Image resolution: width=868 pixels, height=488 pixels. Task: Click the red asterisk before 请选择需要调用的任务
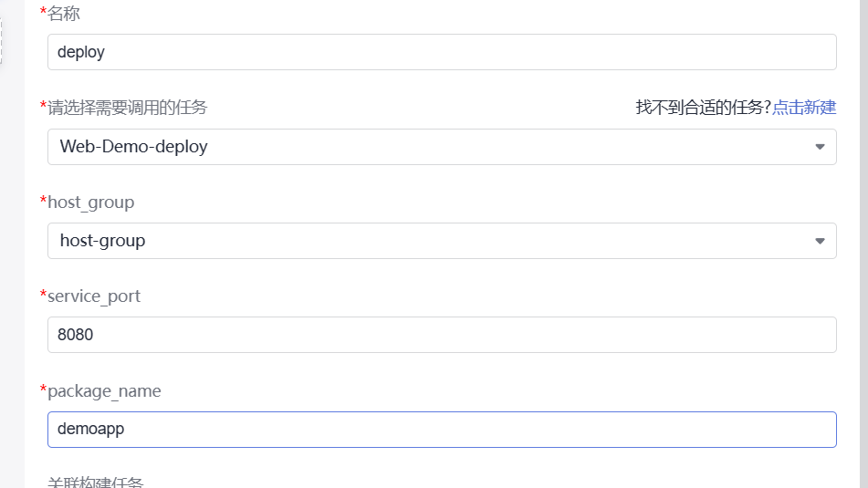coord(43,107)
